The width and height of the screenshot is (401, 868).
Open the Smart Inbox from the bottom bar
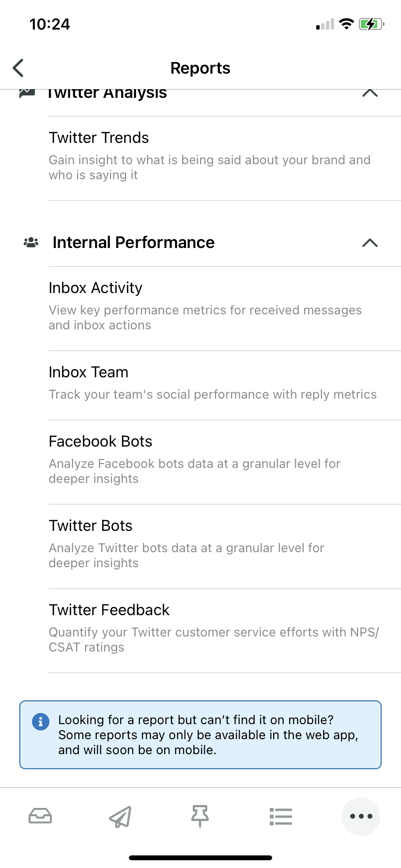[41, 816]
